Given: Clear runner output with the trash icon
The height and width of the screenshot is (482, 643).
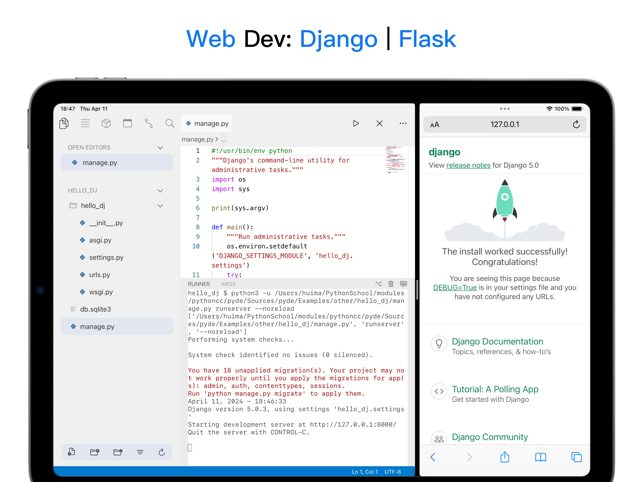Looking at the screenshot, I should point(391,284).
